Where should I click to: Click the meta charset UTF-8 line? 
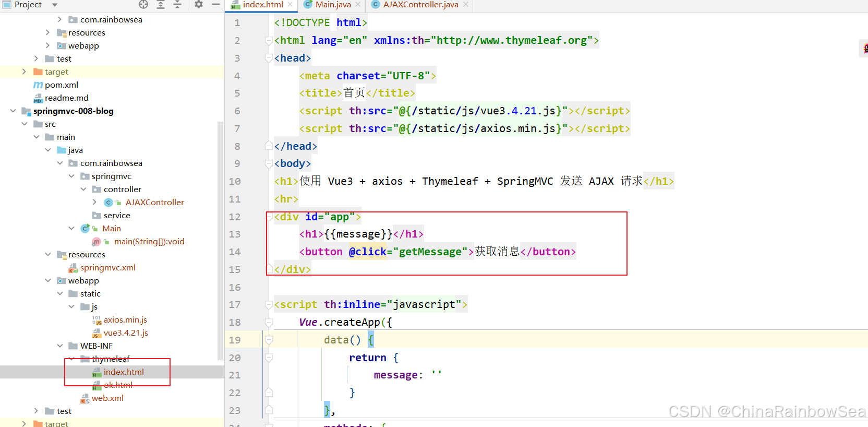coord(367,76)
